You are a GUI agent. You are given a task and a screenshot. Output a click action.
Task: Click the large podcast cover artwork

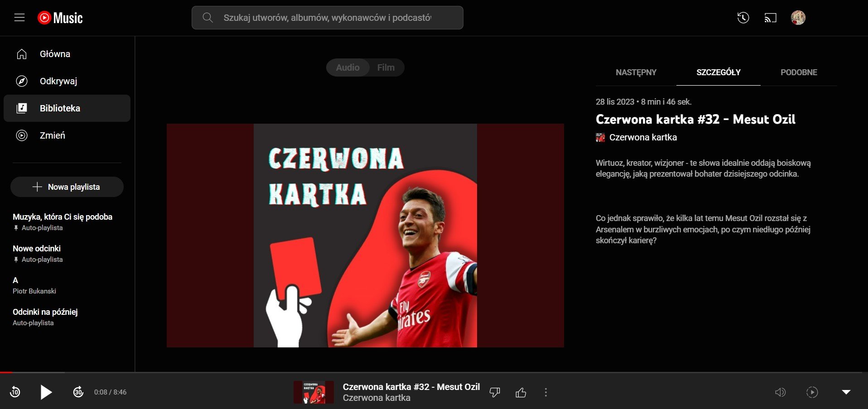[x=365, y=236]
